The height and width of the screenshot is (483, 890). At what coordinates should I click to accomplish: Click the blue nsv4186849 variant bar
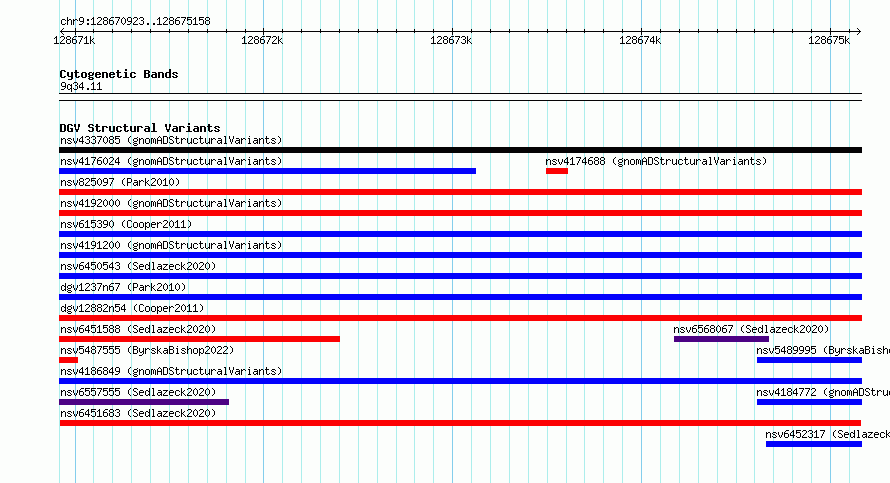pyautogui.click(x=460, y=381)
